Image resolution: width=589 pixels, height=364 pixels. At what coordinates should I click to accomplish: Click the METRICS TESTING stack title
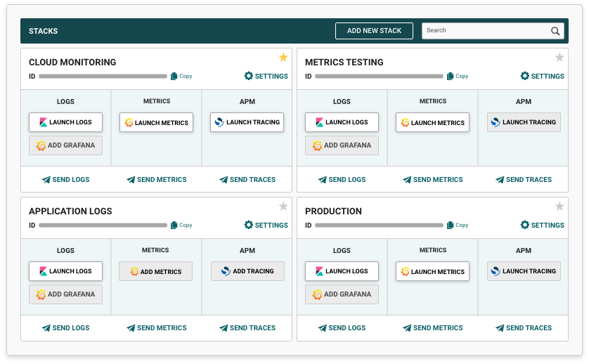point(344,63)
